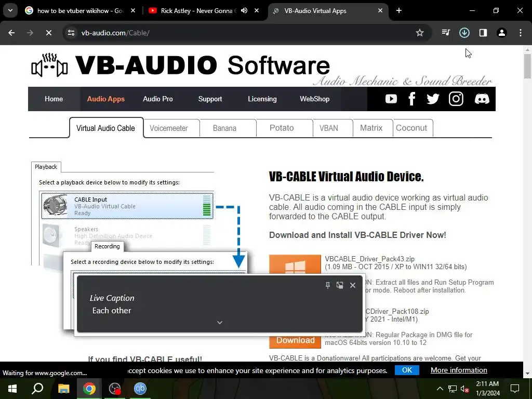Open the network tray icon

click(453, 389)
